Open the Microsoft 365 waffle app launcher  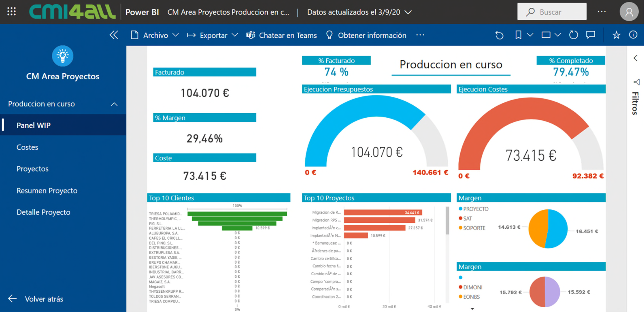11,12
